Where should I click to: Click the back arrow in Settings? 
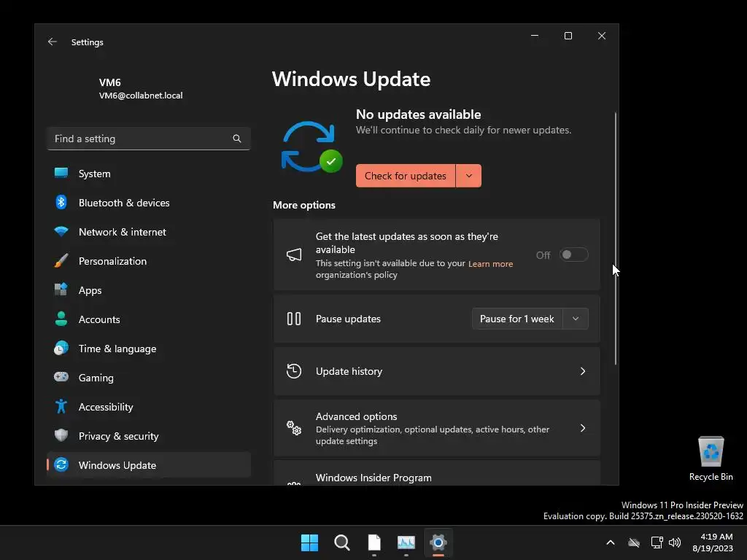coord(53,42)
